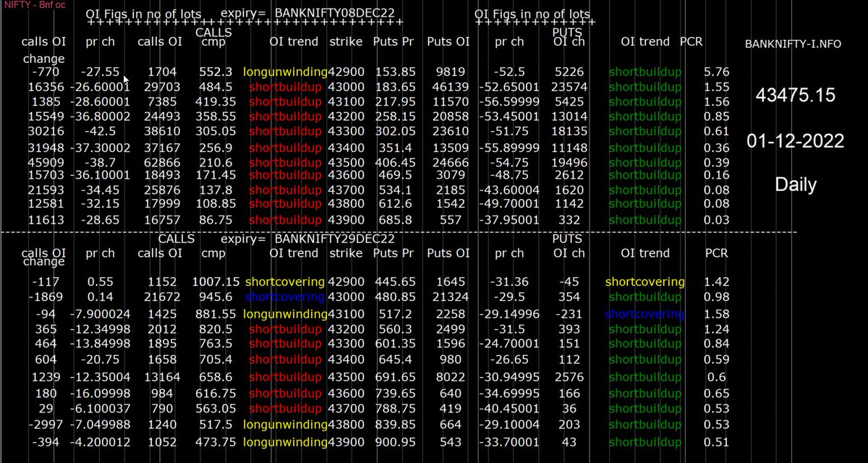This screenshot has width=868, height=463.
Task: Click Puts OI value 21324
Action: click(451, 297)
